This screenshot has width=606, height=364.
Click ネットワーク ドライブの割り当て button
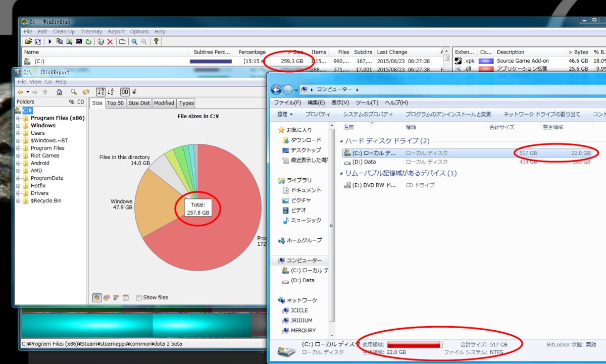(x=542, y=114)
